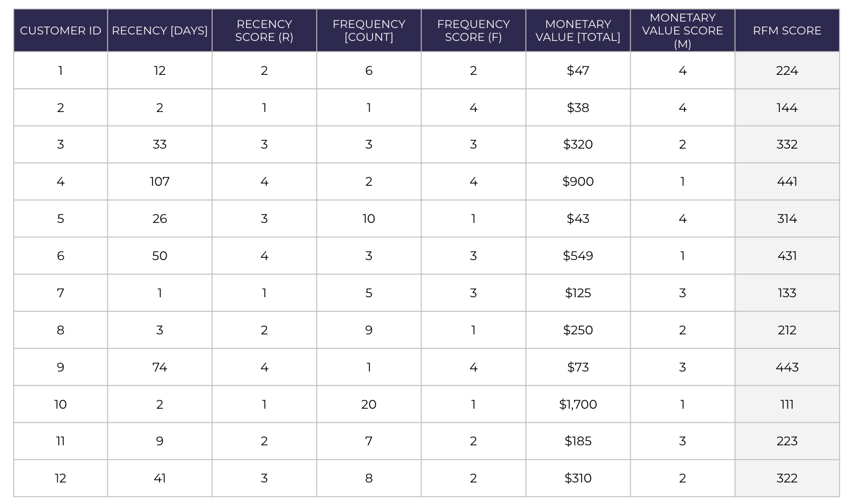
Task: Select the RFM score cell 443
Action: click(787, 367)
